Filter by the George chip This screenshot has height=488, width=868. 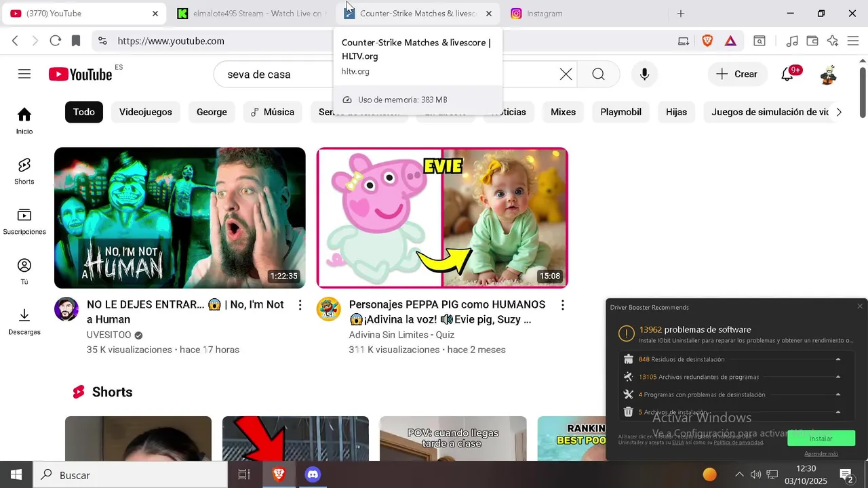click(212, 112)
